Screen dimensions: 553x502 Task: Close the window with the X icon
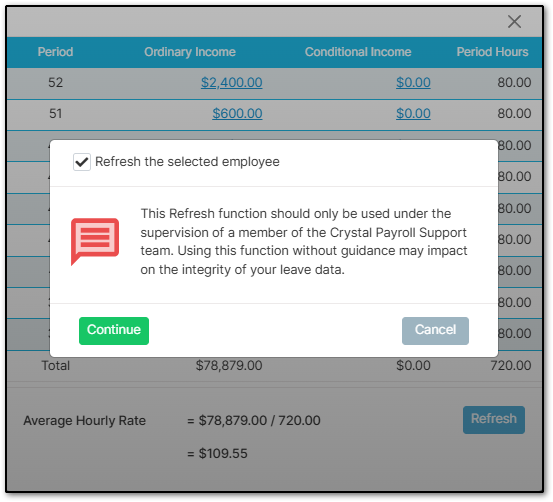[x=514, y=22]
